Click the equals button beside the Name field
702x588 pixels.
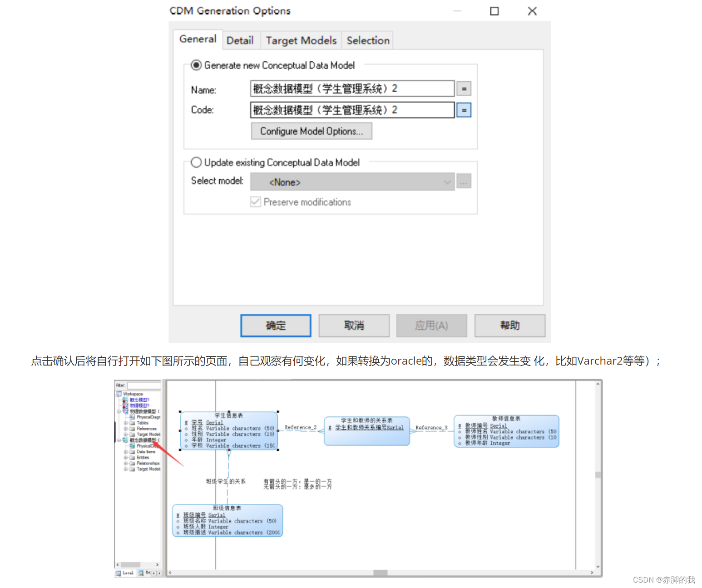click(464, 89)
